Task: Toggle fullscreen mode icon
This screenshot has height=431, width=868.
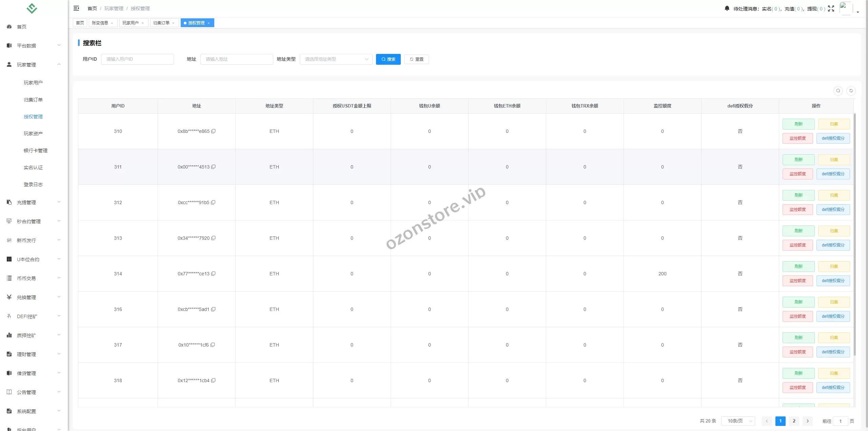Action: point(831,9)
